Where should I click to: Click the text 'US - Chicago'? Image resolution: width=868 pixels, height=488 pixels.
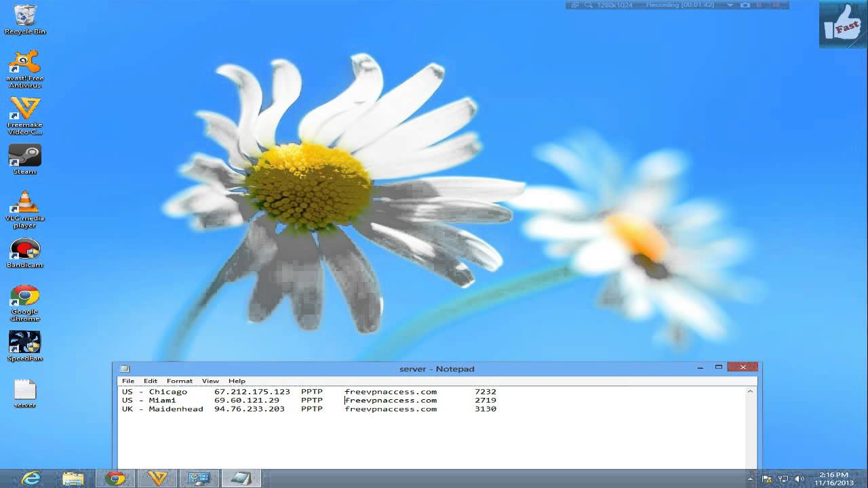pos(155,392)
